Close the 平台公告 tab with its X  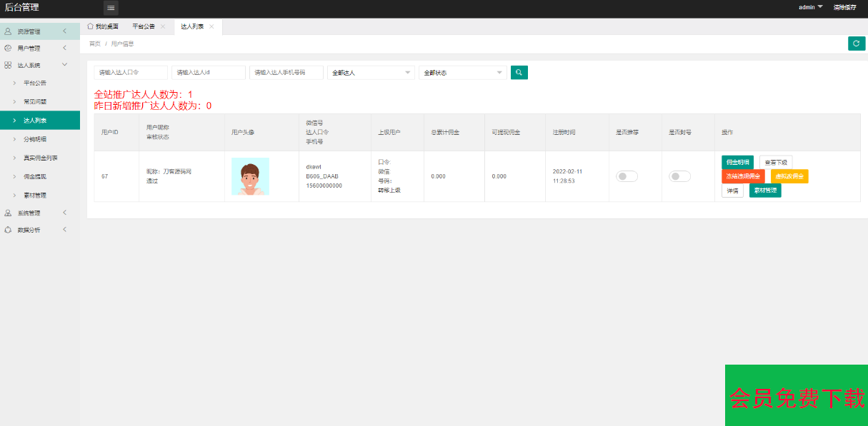pyautogui.click(x=163, y=26)
